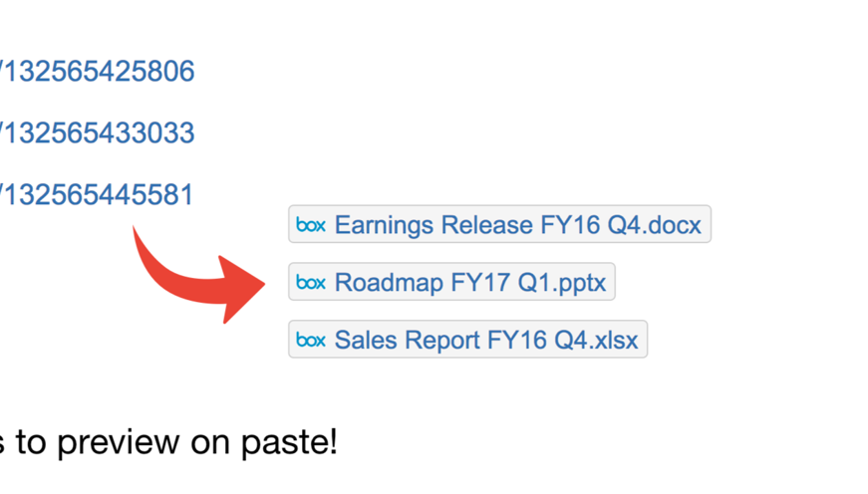Click the word "Sales" in the spreadsheet chip
The width and height of the screenshot is (868, 494).
coord(366,341)
